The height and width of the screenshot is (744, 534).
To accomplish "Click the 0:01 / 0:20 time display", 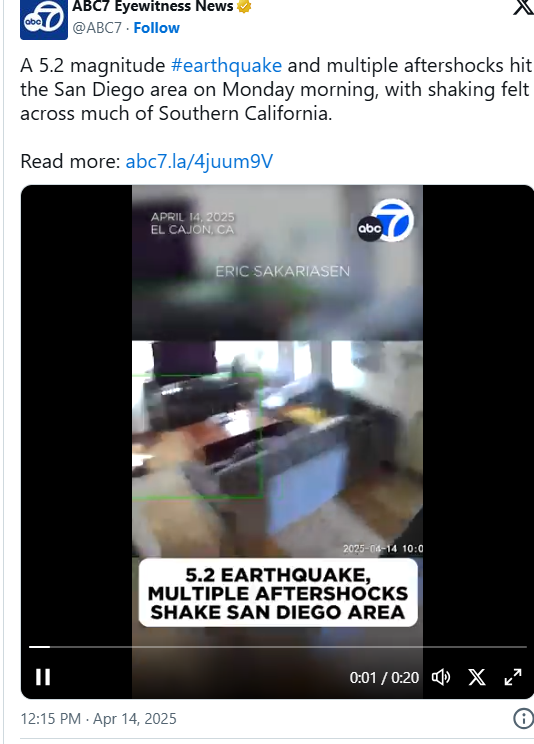I will point(384,678).
